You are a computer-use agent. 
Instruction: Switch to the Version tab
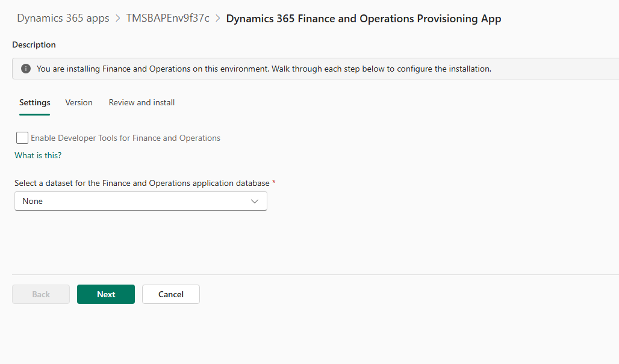click(78, 102)
